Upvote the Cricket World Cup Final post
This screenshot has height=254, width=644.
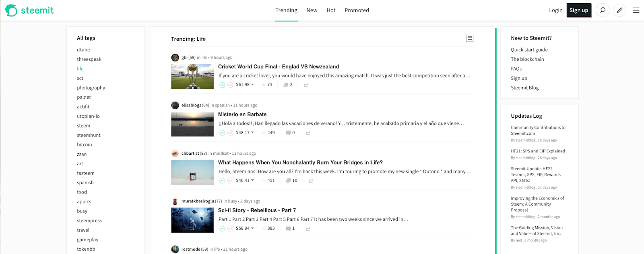click(222, 85)
